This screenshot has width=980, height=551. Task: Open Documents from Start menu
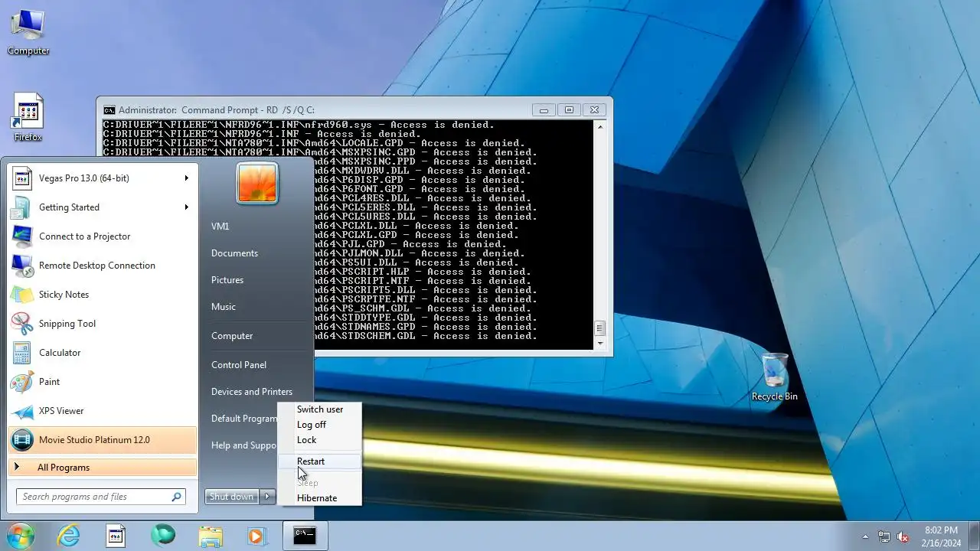click(x=234, y=253)
